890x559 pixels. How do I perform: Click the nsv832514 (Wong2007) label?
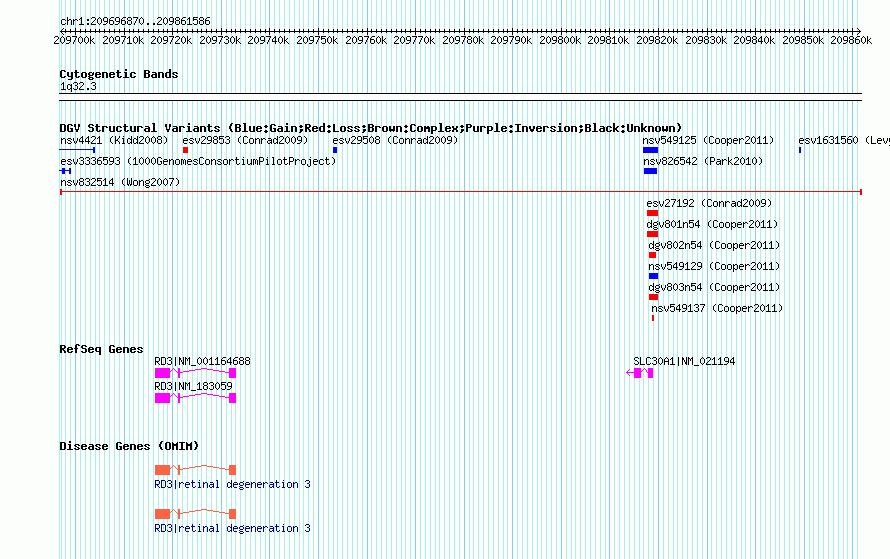(120, 182)
